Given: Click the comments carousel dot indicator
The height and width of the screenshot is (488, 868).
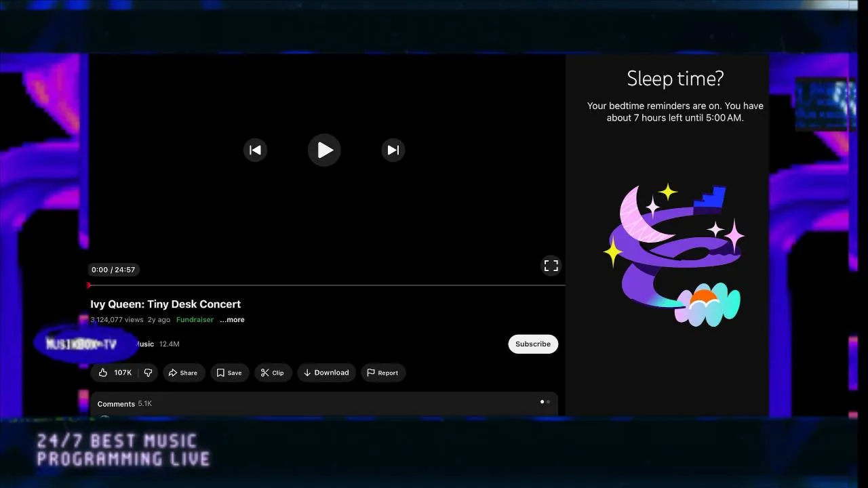Looking at the screenshot, I should point(545,402).
